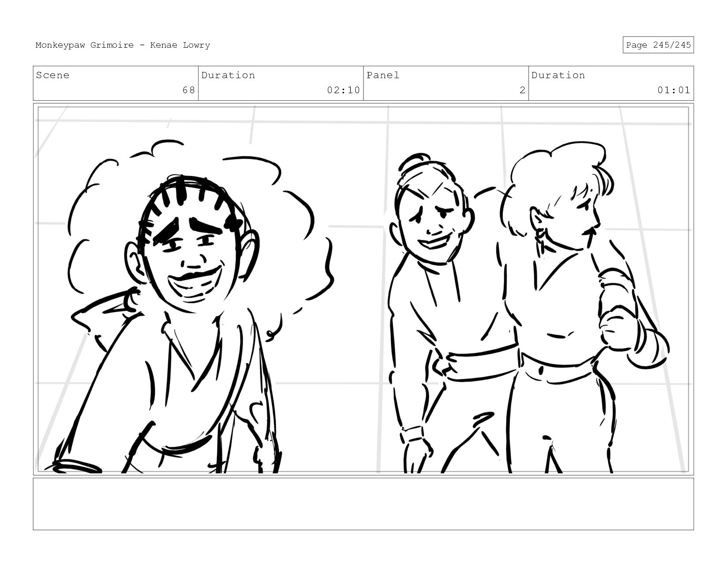Click the scene number 68

pyautogui.click(x=188, y=90)
